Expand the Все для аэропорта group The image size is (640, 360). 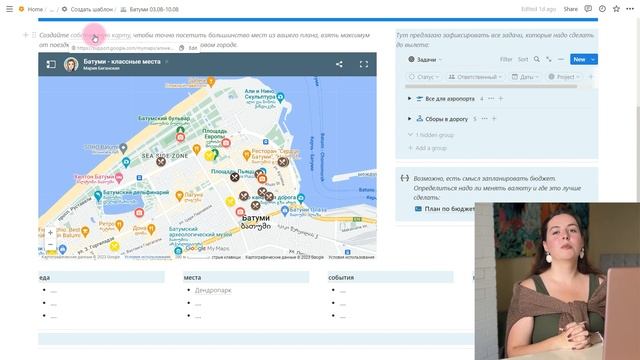(409, 98)
